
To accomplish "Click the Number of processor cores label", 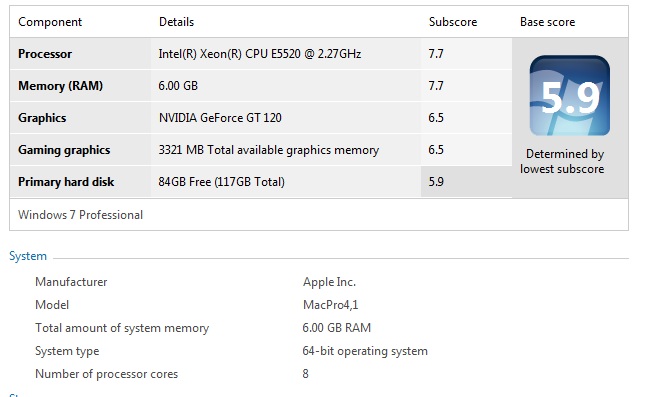I will [106, 374].
